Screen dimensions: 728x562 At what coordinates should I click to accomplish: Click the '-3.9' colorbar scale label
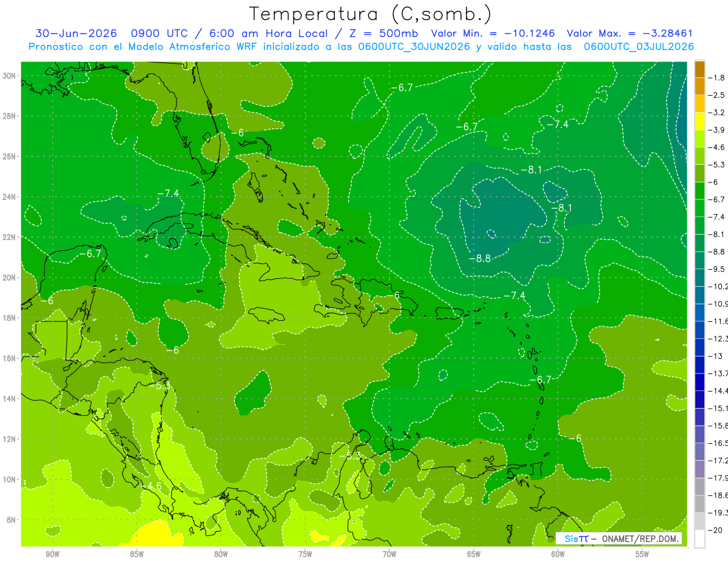(716, 130)
